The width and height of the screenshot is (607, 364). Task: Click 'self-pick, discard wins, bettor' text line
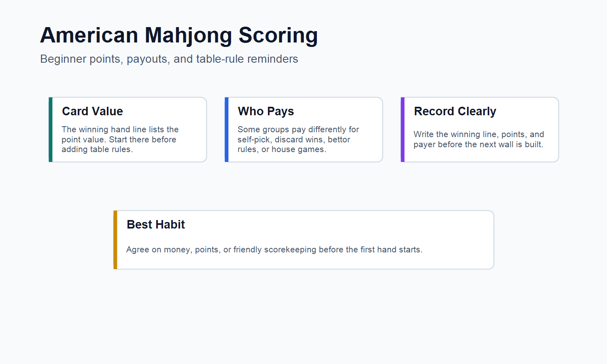[294, 140]
